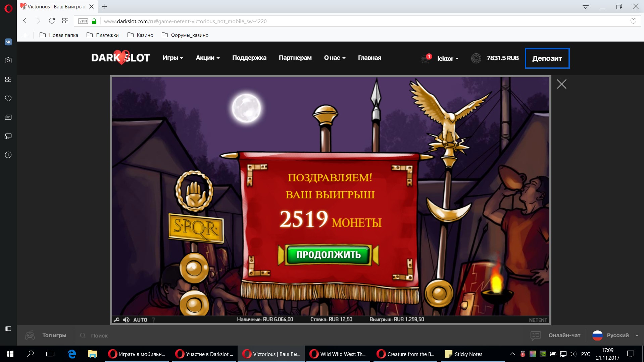
Task: Close the Victorious tab
Action: click(92, 6)
